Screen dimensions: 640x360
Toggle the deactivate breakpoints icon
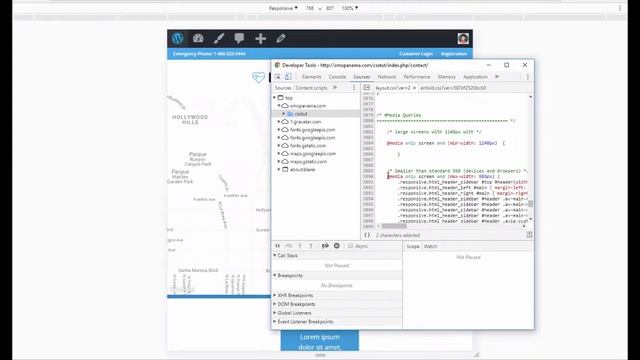[325, 246]
